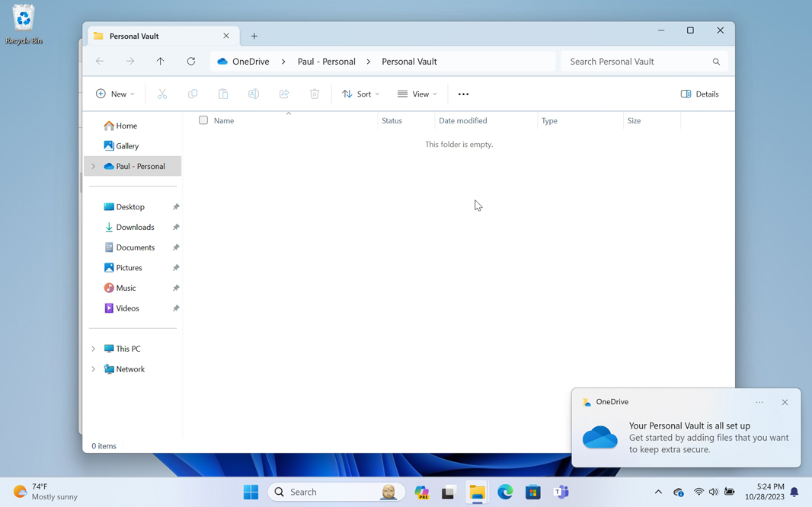Select Downloads in the sidebar

tap(135, 227)
